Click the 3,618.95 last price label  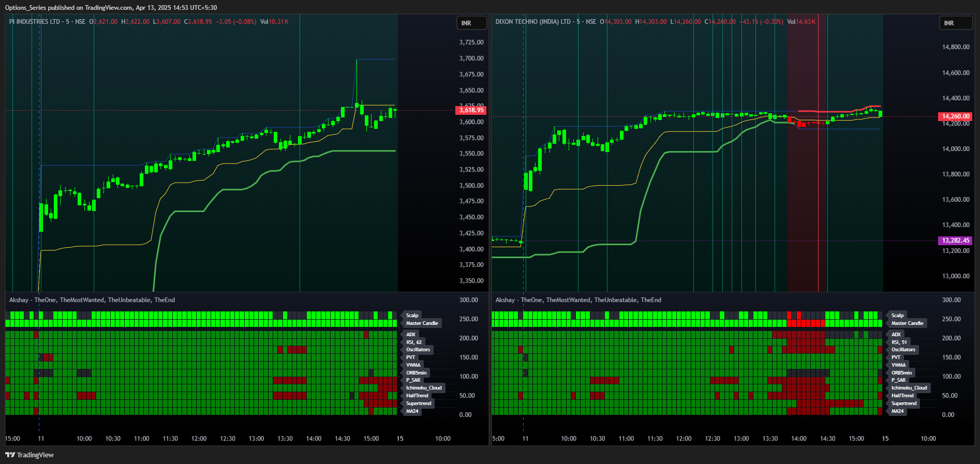471,110
